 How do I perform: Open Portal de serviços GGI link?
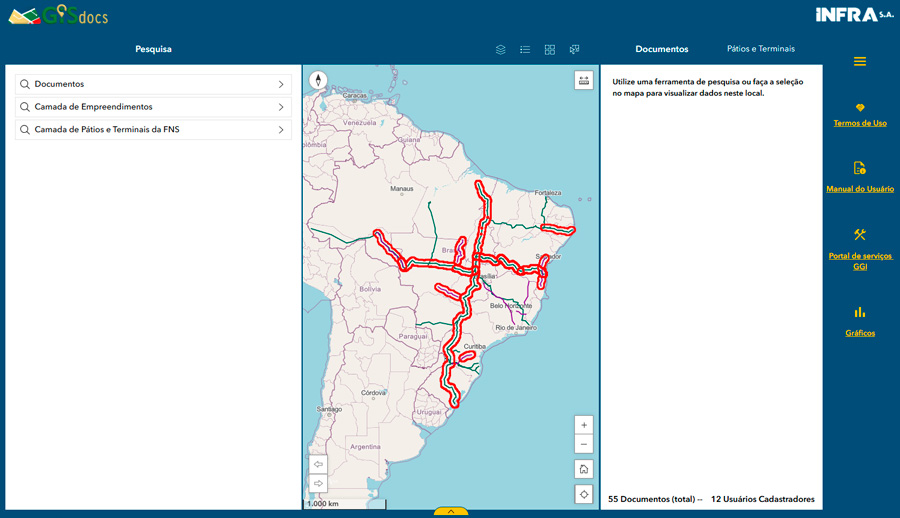click(860, 261)
